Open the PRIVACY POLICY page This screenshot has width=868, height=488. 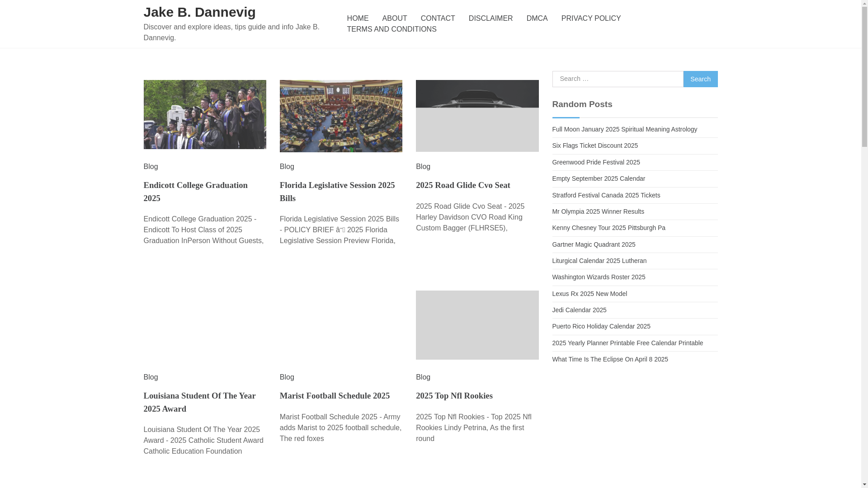point(591,19)
